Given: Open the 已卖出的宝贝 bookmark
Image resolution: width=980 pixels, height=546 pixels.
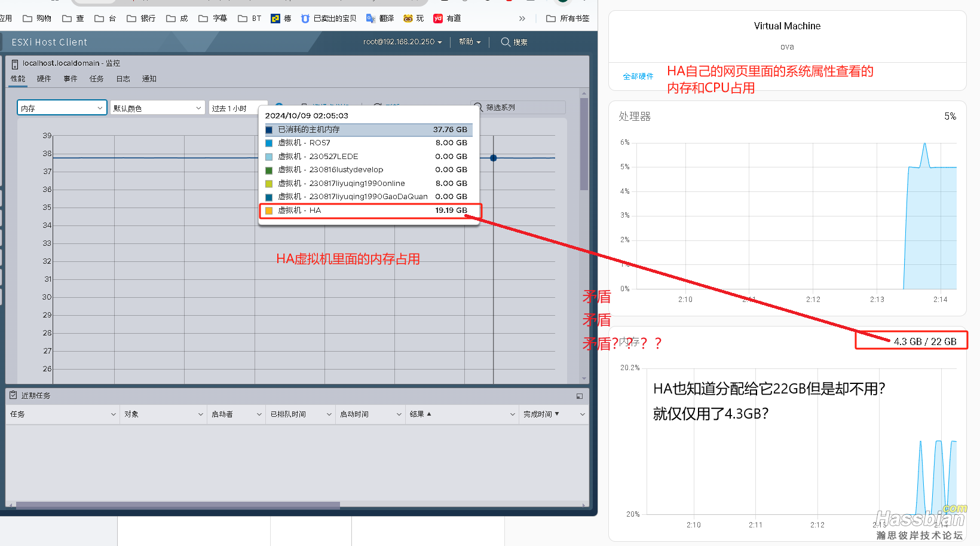Looking at the screenshot, I should [329, 19].
